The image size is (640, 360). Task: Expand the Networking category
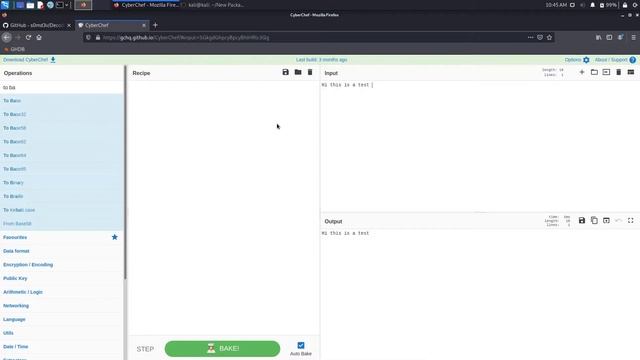tap(62, 306)
